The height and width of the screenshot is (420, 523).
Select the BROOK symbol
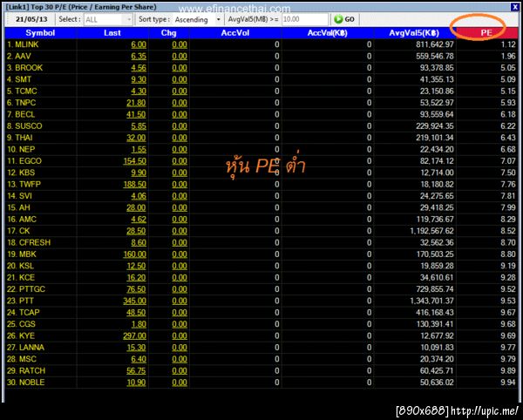[x=29, y=68]
